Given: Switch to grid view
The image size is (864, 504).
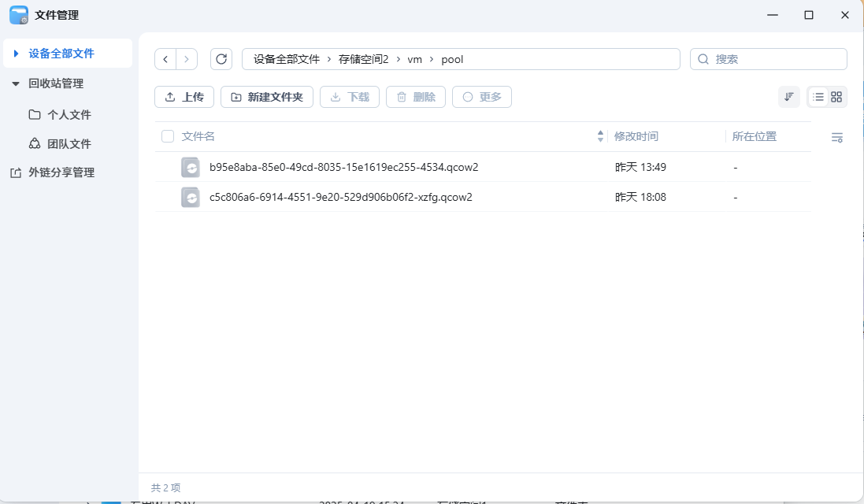Looking at the screenshot, I should coord(836,97).
